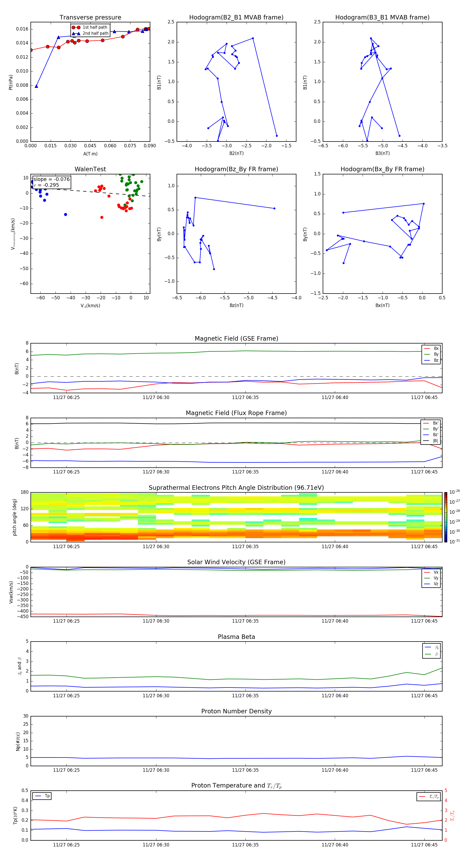Click the 'Magnetic Field (Flux Rope Frame)' title

236,413
